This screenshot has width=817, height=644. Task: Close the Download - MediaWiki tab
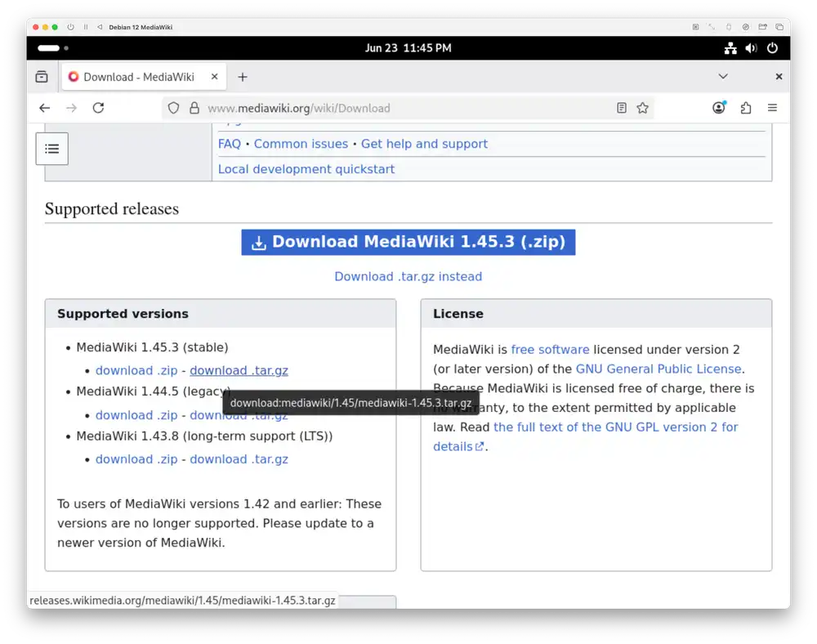pyautogui.click(x=214, y=77)
